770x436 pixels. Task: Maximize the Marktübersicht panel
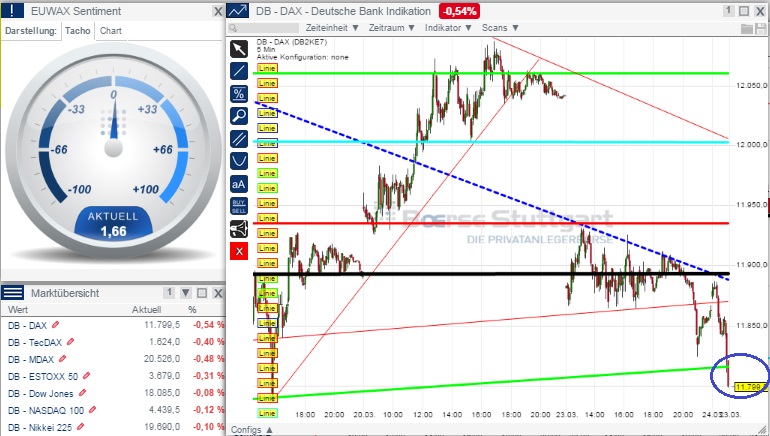pyautogui.click(x=202, y=293)
